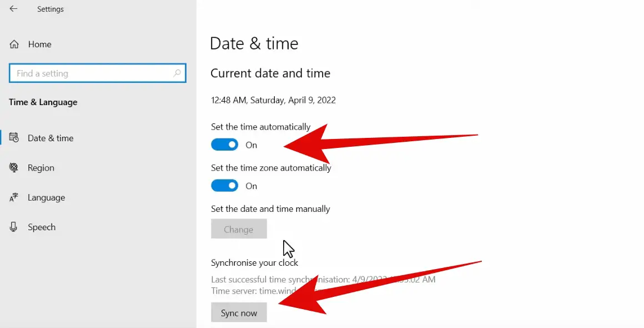Image resolution: width=644 pixels, height=328 pixels.
Task: Click the Date & time page title
Action: pos(254,43)
